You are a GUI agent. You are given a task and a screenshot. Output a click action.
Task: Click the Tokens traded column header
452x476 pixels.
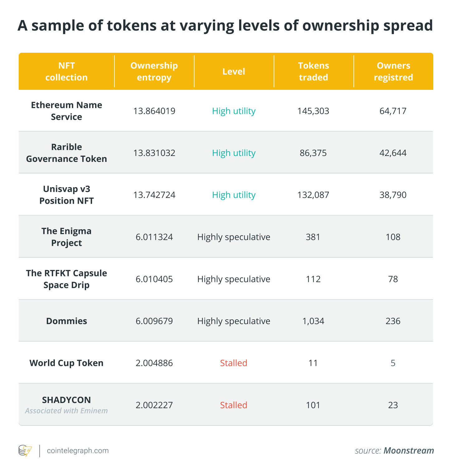313,71
